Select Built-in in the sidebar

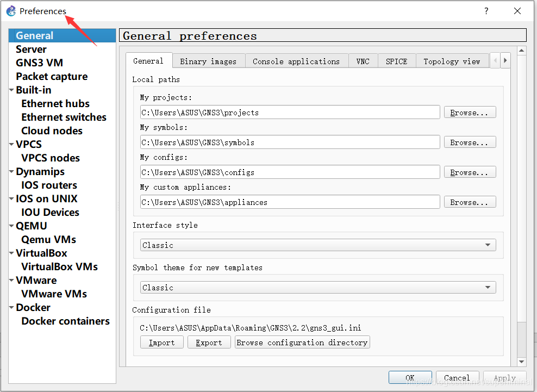[34, 90]
